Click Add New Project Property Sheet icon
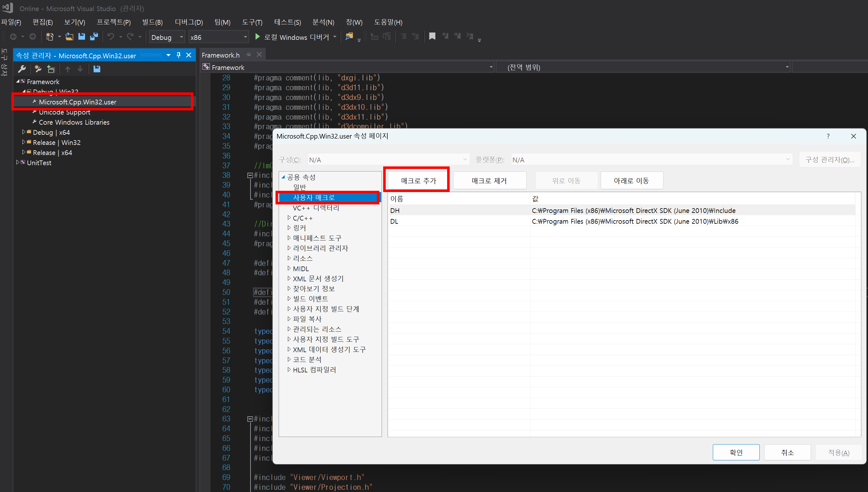This screenshot has height=492, width=868. tap(38, 69)
